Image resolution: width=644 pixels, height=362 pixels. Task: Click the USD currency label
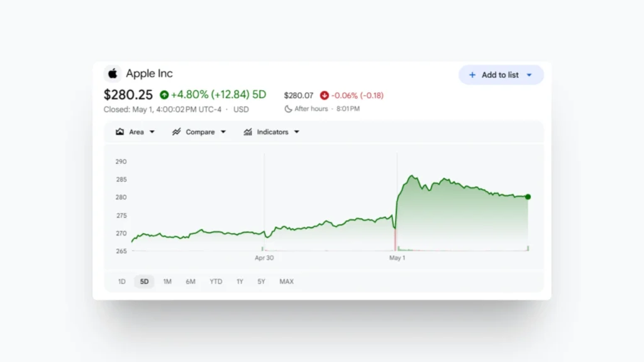(241, 109)
